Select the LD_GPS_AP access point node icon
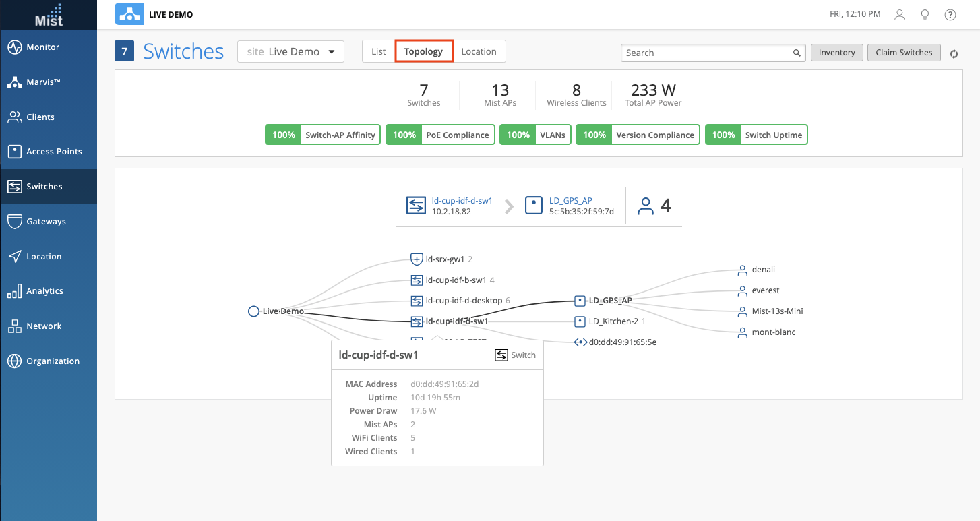The image size is (980, 521). 580,301
